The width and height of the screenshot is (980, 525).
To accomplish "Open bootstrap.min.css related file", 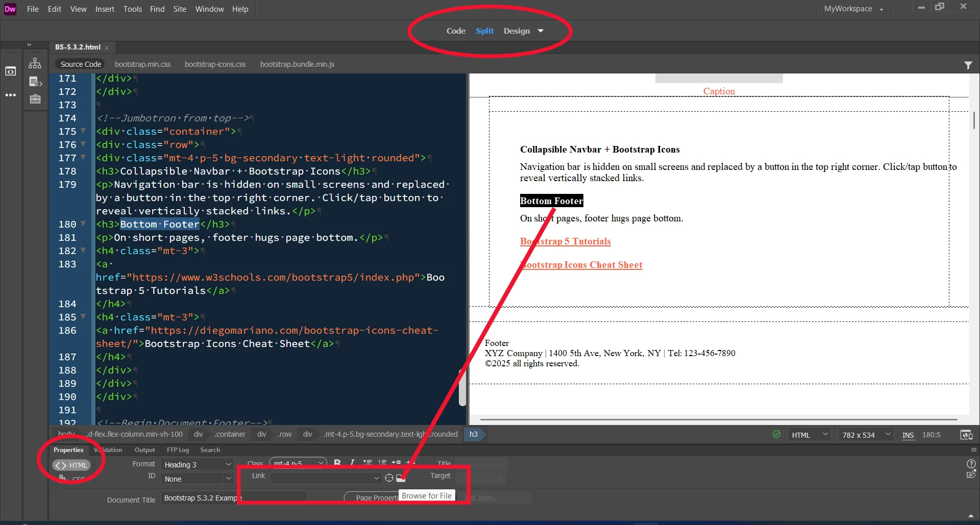I will point(143,64).
